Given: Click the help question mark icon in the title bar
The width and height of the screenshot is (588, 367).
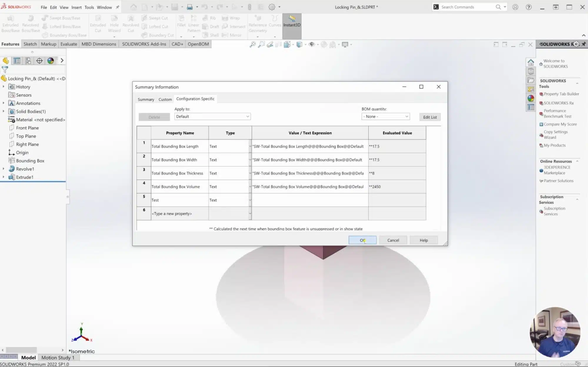Looking at the screenshot, I should [529, 7].
